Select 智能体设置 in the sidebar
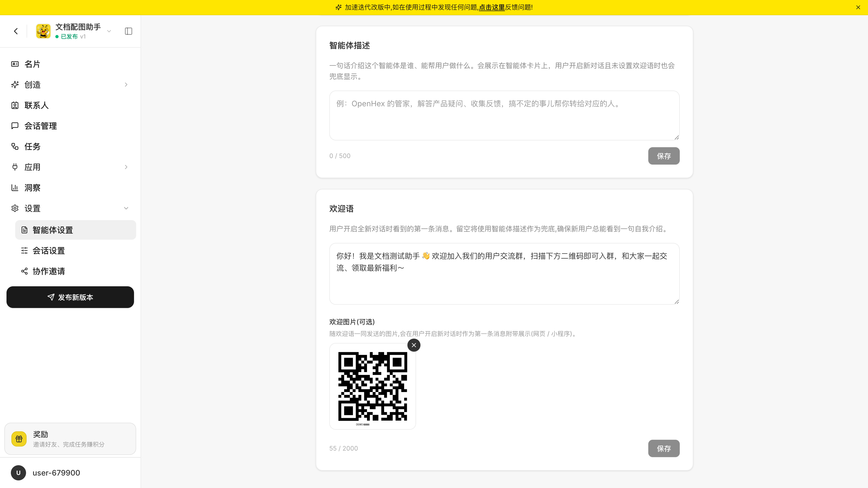 75,230
